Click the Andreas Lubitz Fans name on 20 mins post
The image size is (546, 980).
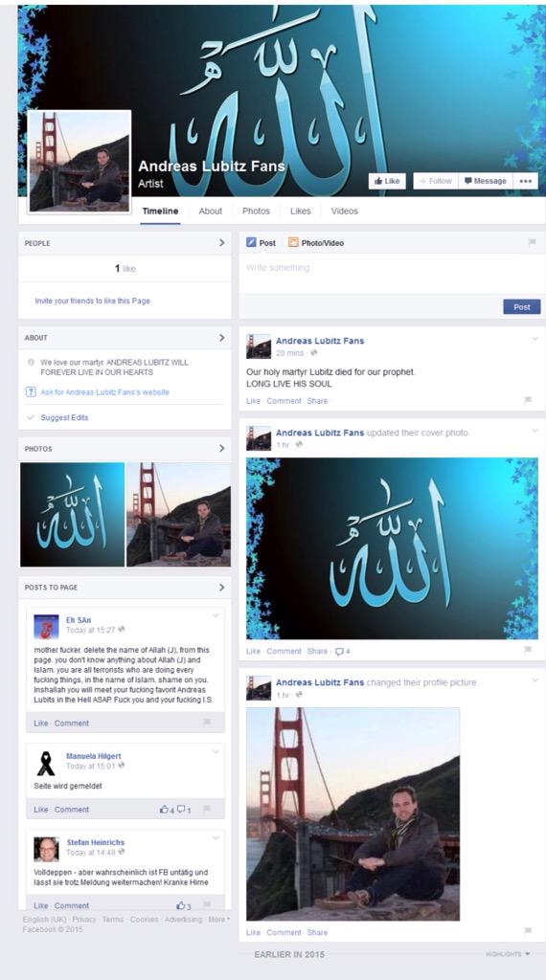(x=320, y=341)
